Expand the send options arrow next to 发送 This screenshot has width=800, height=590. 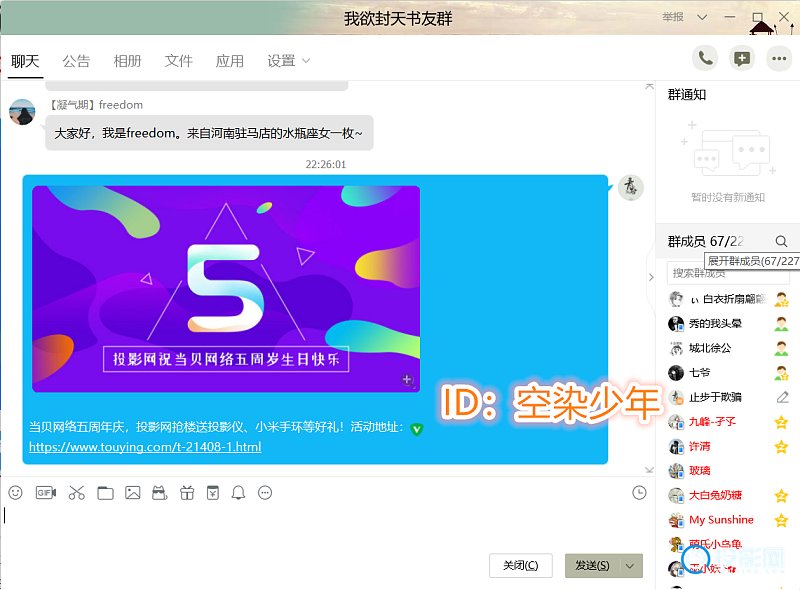pyautogui.click(x=630, y=566)
